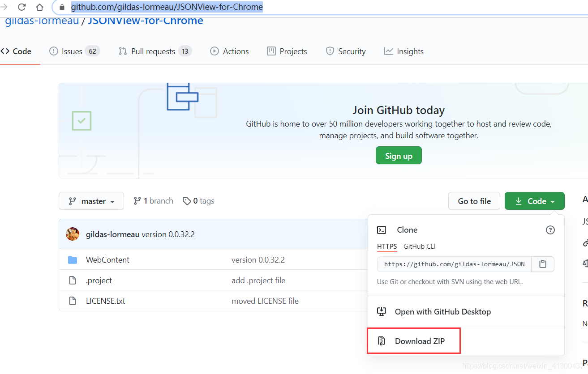
Task: Click the browser reload icon
Action: tap(21, 7)
